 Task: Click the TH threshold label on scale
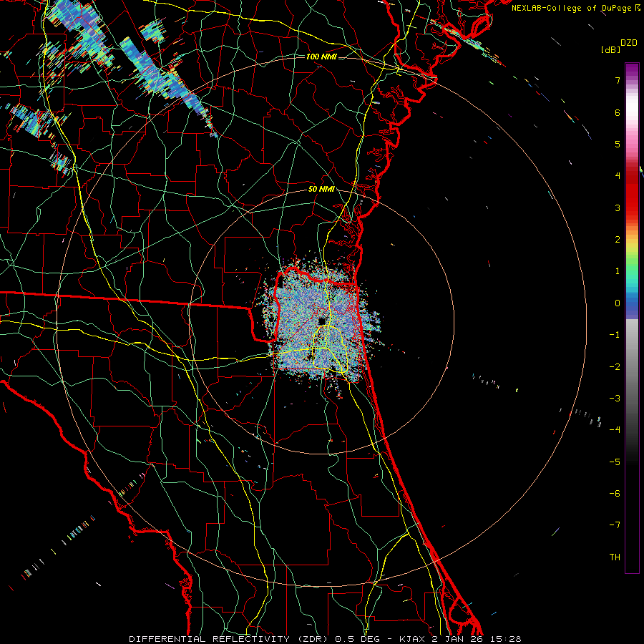click(x=615, y=557)
